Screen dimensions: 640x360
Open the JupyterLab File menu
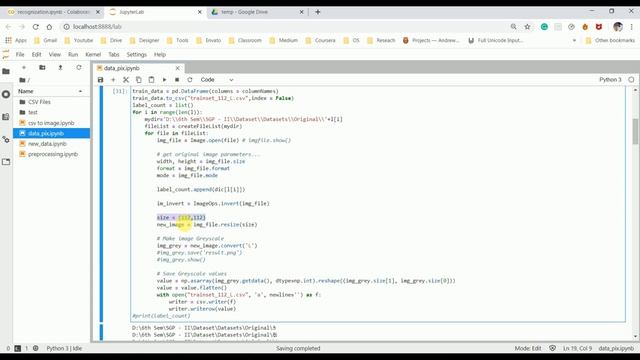[20, 54]
